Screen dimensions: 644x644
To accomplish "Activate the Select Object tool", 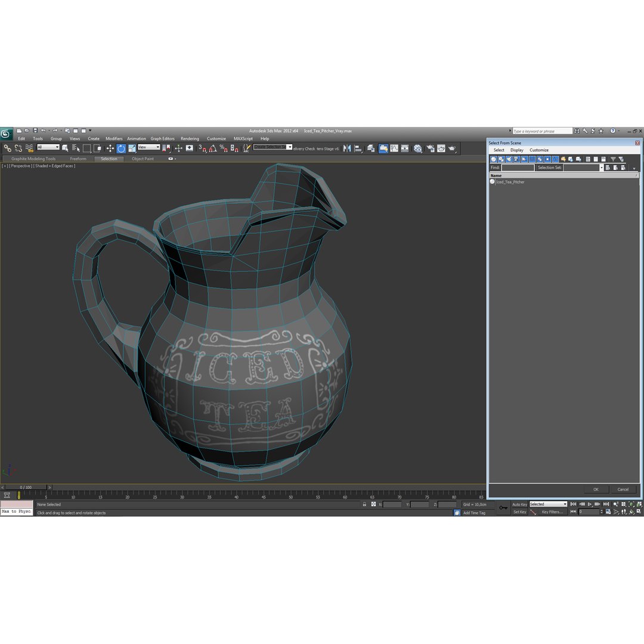I will 65,148.
